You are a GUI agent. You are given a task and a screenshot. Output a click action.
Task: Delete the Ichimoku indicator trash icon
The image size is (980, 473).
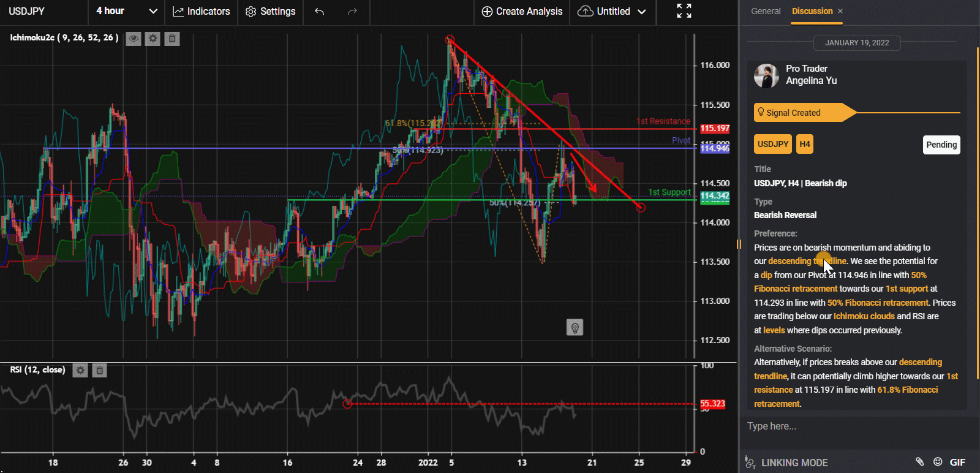point(172,39)
